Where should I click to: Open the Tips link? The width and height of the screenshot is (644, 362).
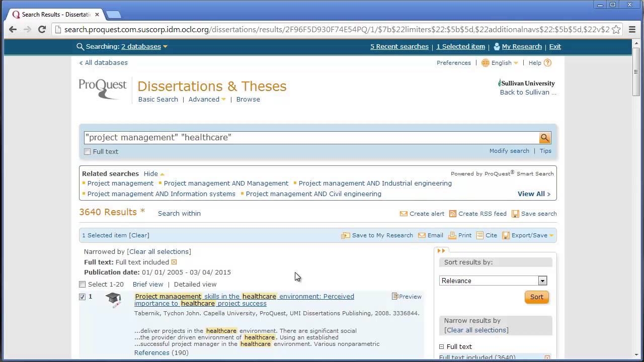[545, 151]
